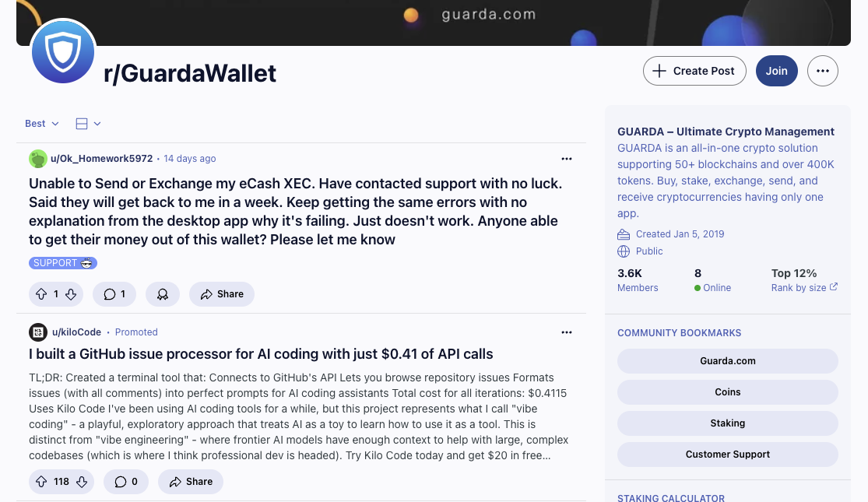Upvote the eCash XEC support post
The image size is (868, 502).
pyautogui.click(x=41, y=294)
